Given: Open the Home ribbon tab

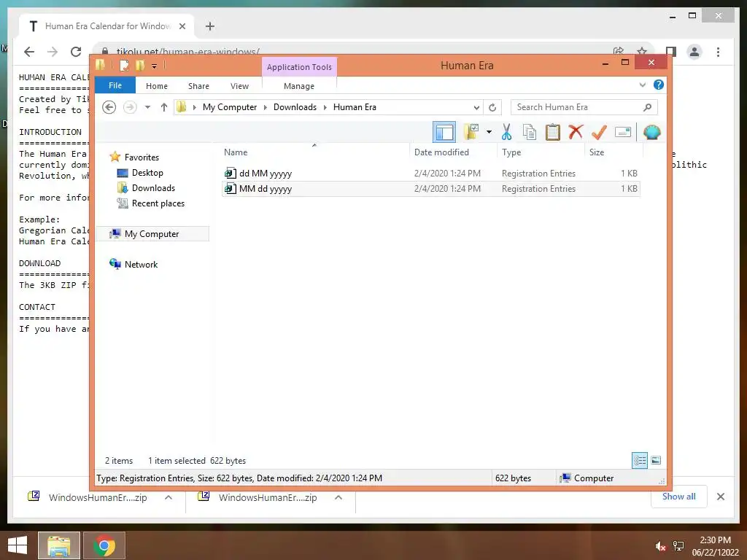Looking at the screenshot, I should 157,86.
